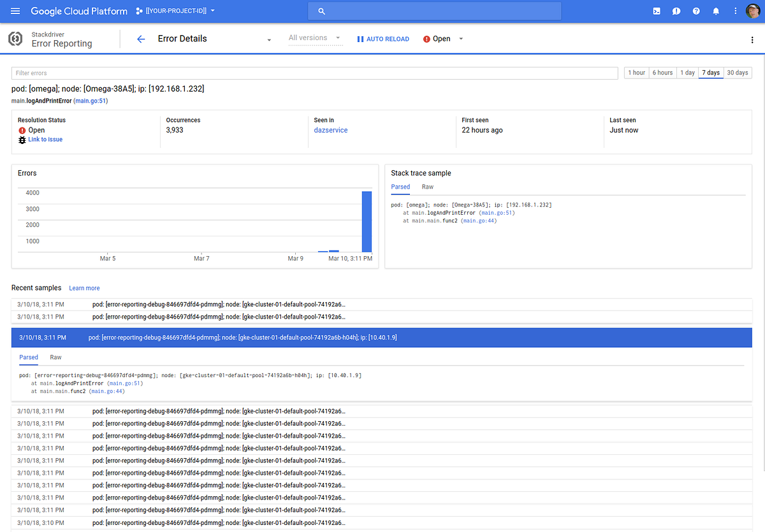765x532 pixels.
Task: Select the 7 days time range
Action: tap(710, 73)
